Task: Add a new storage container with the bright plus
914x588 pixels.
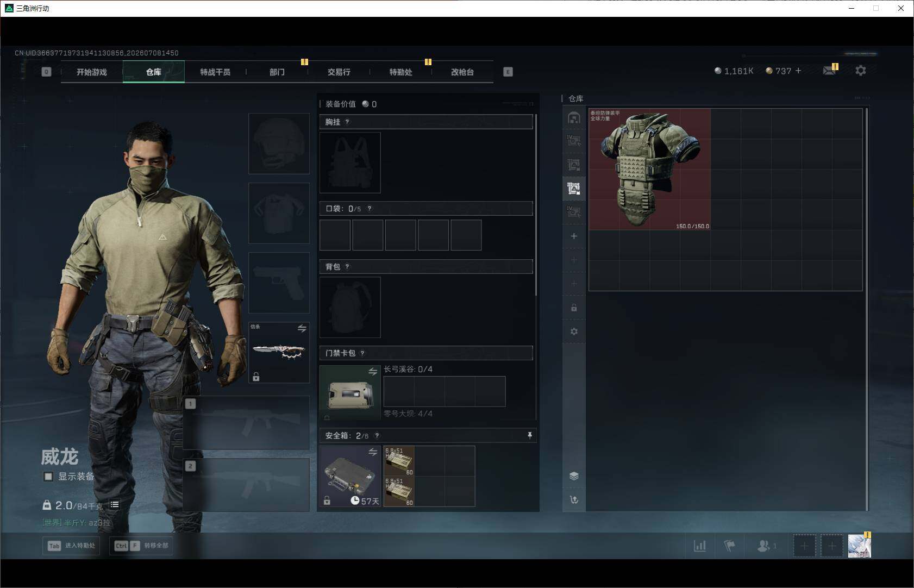Action: [574, 236]
